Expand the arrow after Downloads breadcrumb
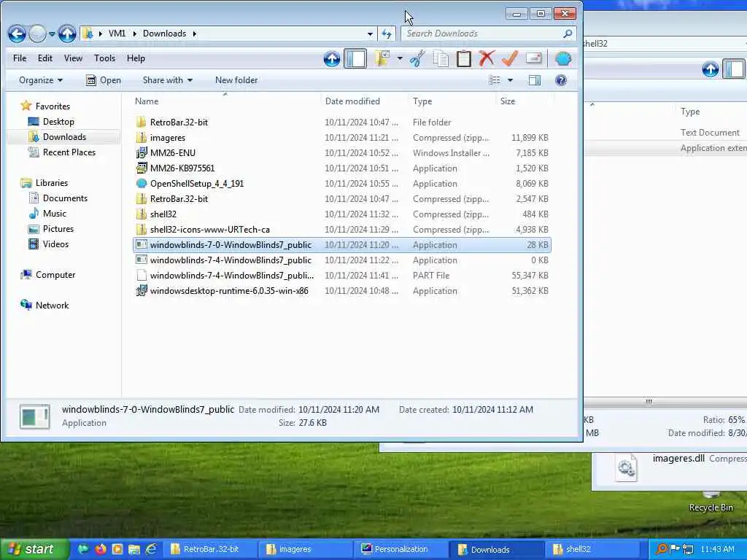This screenshot has width=747, height=560. (194, 34)
